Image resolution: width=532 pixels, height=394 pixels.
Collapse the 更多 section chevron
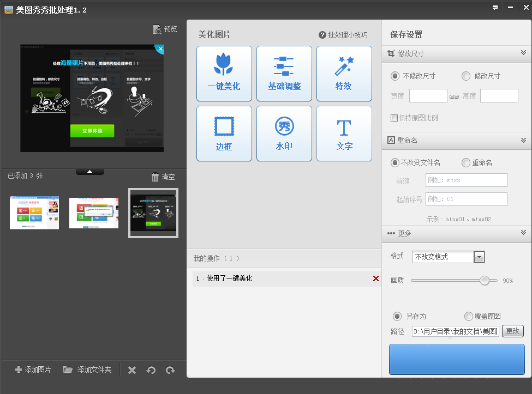[x=523, y=232]
